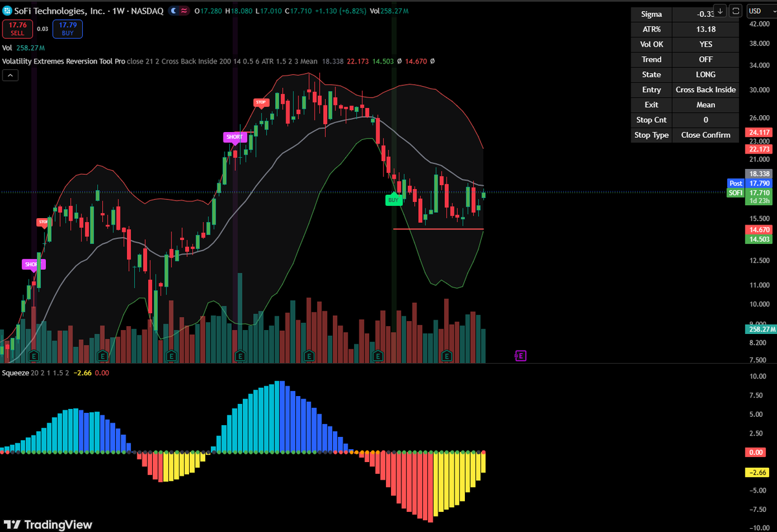This screenshot has height=532, width=777.
Task: Select the Vol indicator legend
Action: (7, 47)
